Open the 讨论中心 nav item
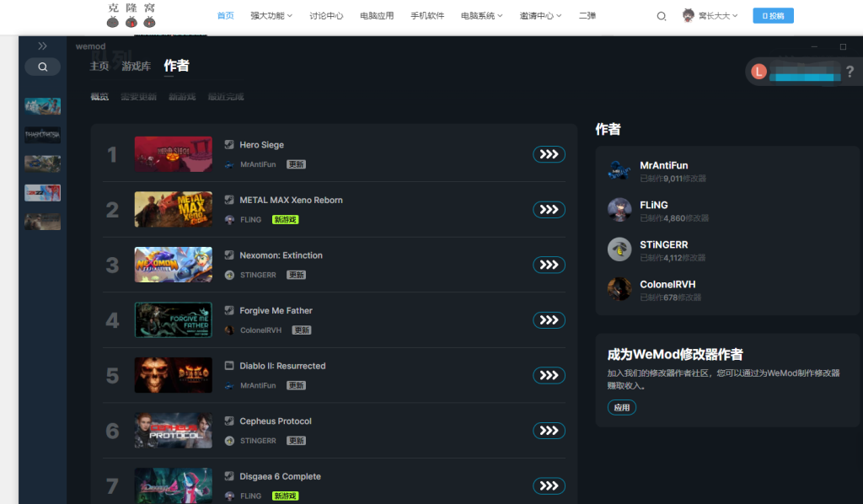The width and height of the screenshot is (863, 504). click(x=326, y=16)
